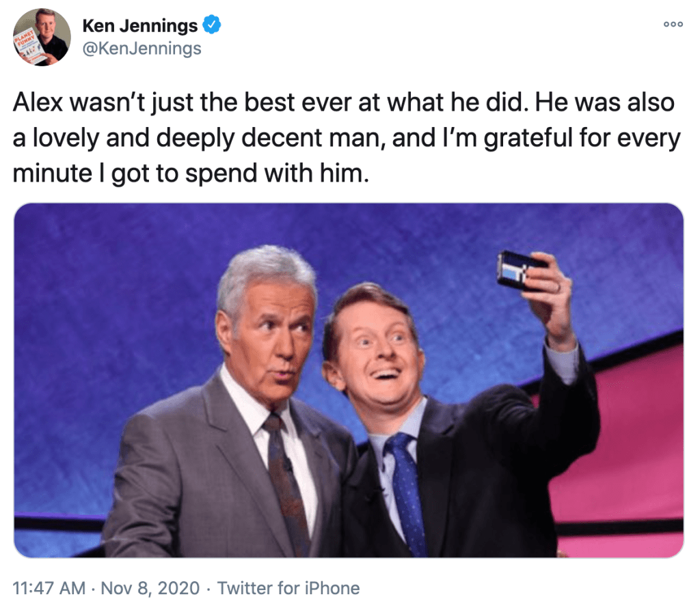Expand the attached selfie photo

(349, 380)
